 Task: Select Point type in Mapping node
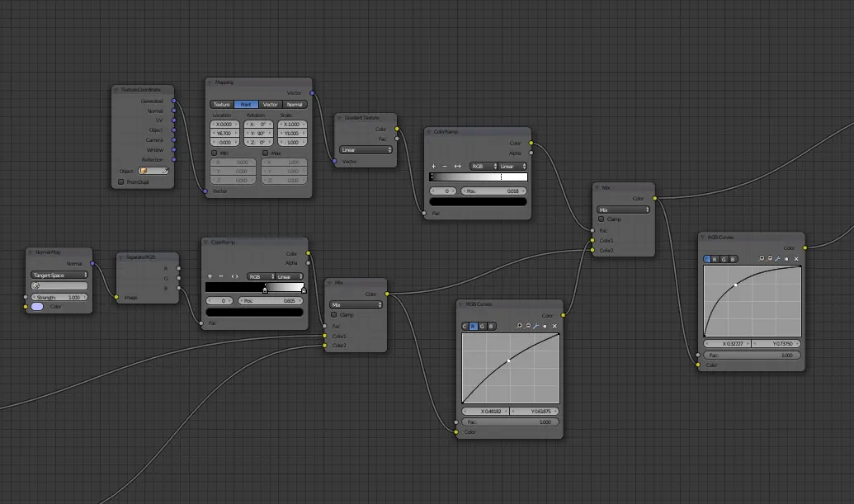pyautogui.click(x=246, y=105)
